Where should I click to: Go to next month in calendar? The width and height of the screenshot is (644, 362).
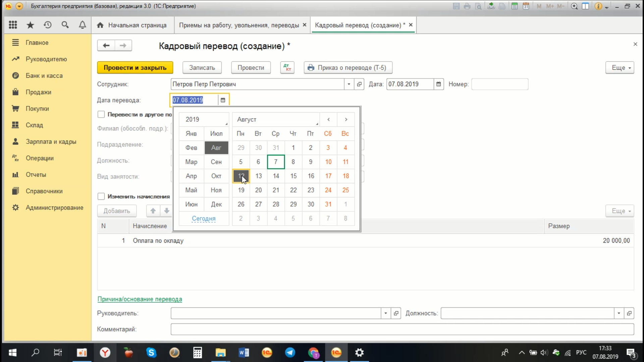[x=346, y=119]
